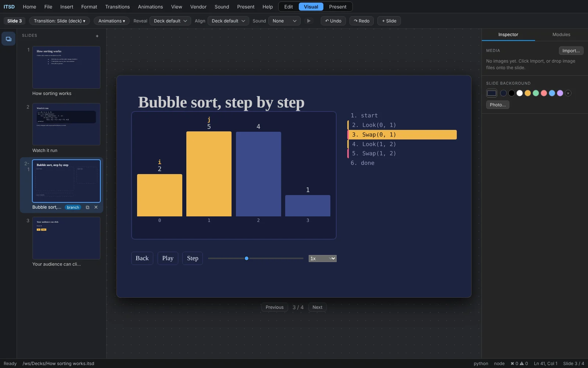Select the How sorting works slide thumbnail
This screenshot has height=368, width=588.
pos(66,67)
